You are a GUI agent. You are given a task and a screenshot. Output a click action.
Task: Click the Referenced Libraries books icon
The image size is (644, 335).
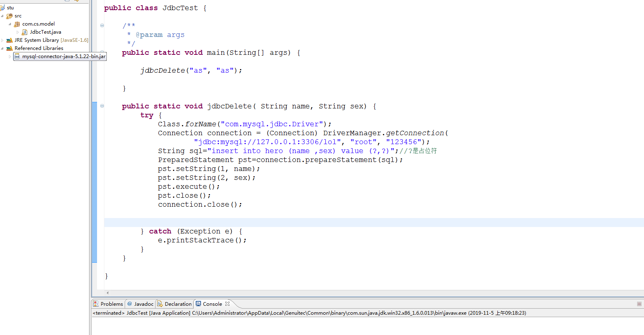point(9,48)
